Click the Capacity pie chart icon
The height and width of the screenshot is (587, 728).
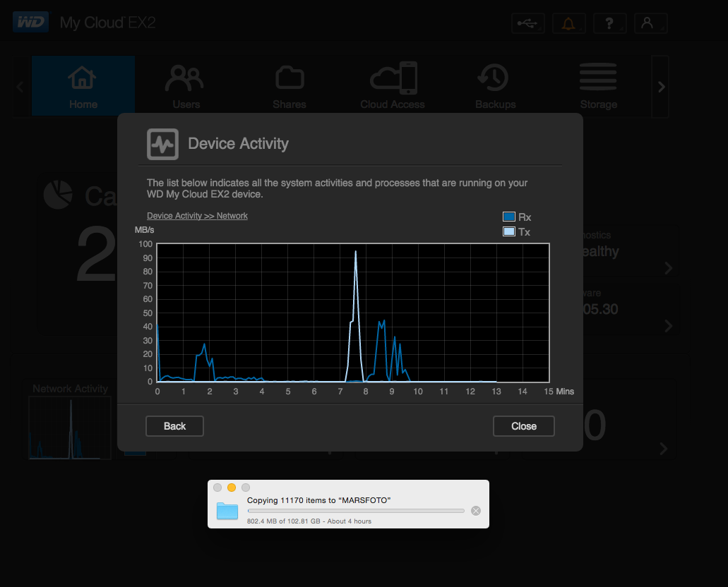[x=58, y=195]
